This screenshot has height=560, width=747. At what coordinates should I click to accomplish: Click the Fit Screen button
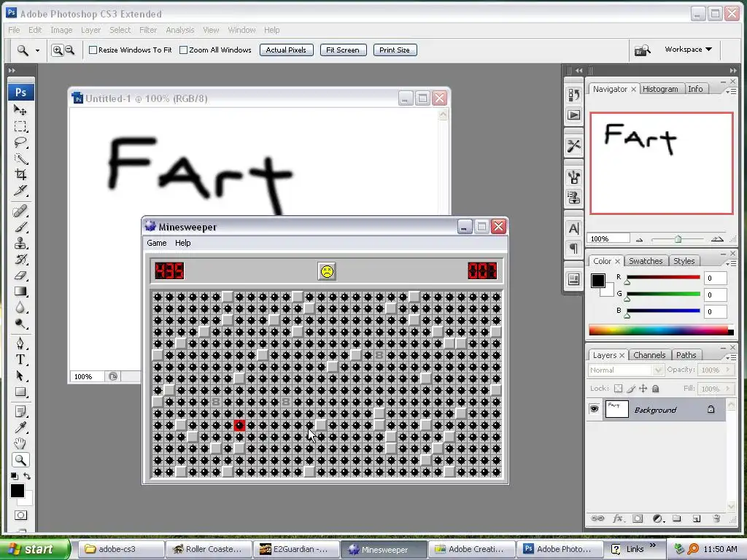point(343,50)
